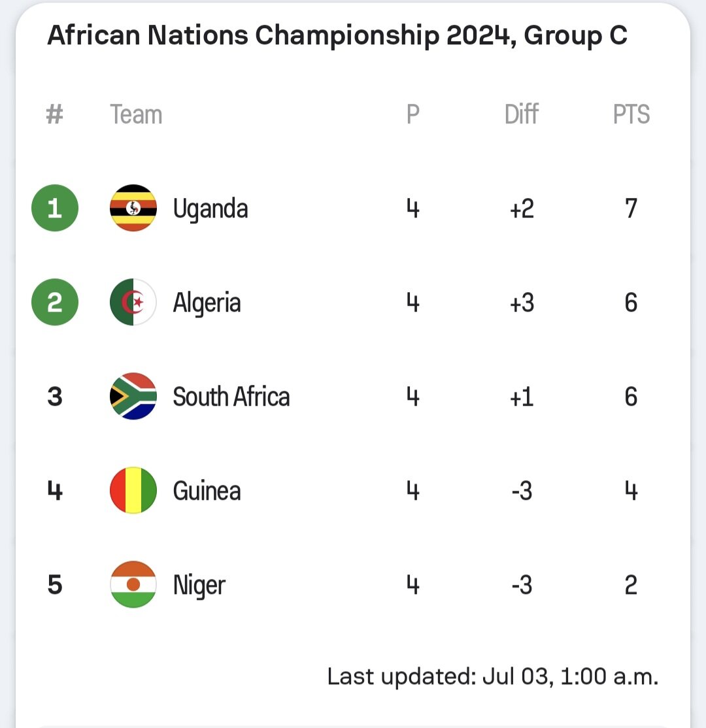Click the Last updated timestamp
The width and height of the screenshot is (706, 728).
point(493,677)
